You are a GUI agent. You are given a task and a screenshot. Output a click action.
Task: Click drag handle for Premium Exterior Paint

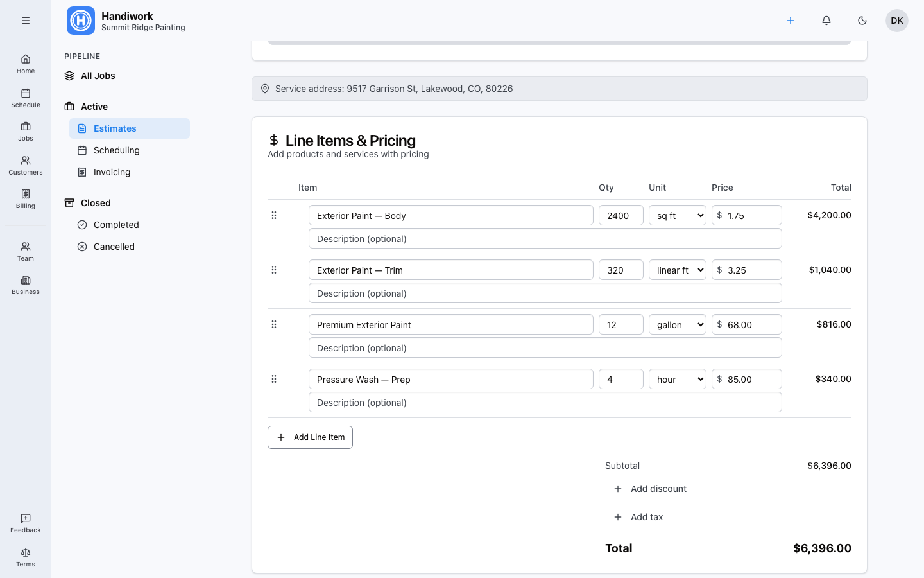[274, 324]
